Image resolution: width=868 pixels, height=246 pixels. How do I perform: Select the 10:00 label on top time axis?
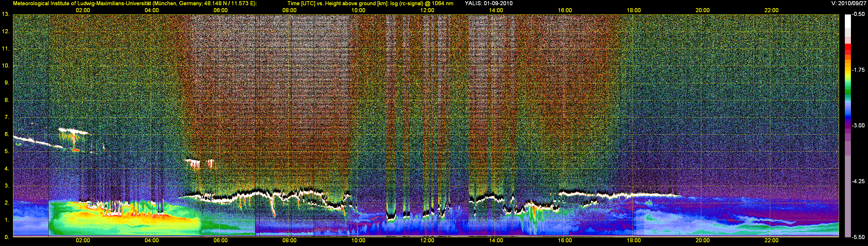[358, 10]
